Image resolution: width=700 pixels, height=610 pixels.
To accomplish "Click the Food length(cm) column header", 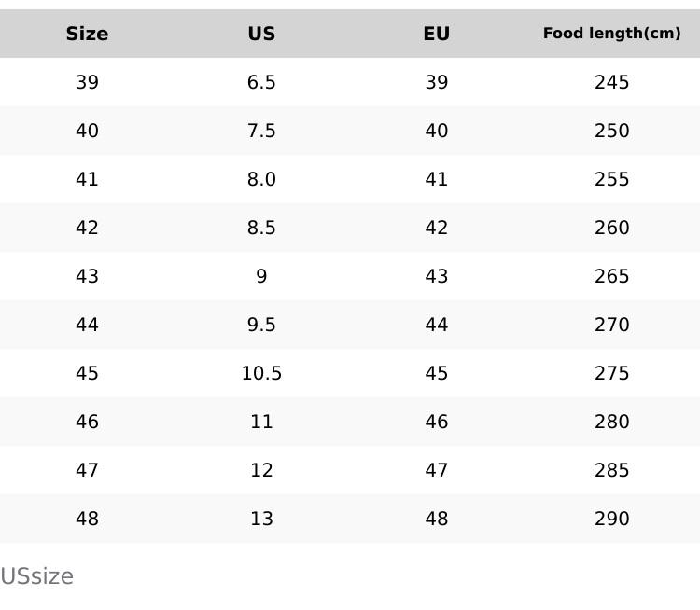I will [x=611, y=34].
